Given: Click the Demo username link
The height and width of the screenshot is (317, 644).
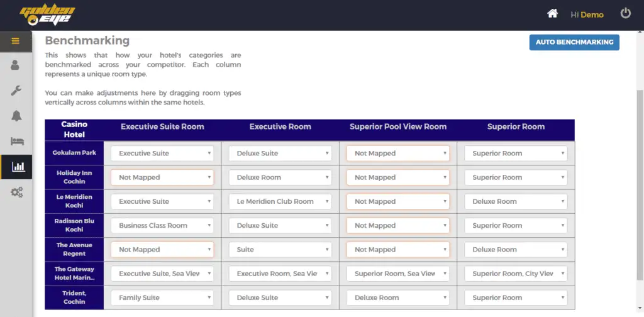Looking at the screenshot, I should point(592,14).
